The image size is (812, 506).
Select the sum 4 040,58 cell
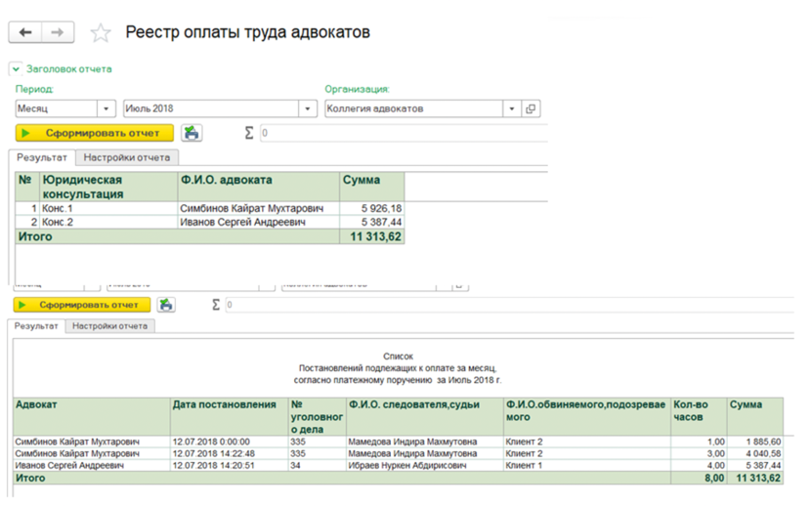pos(755,453)
